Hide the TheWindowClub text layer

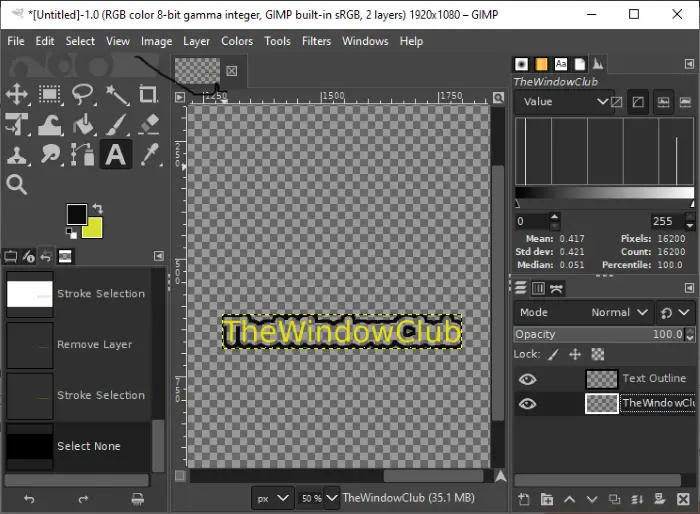click(x=527, y=404)
